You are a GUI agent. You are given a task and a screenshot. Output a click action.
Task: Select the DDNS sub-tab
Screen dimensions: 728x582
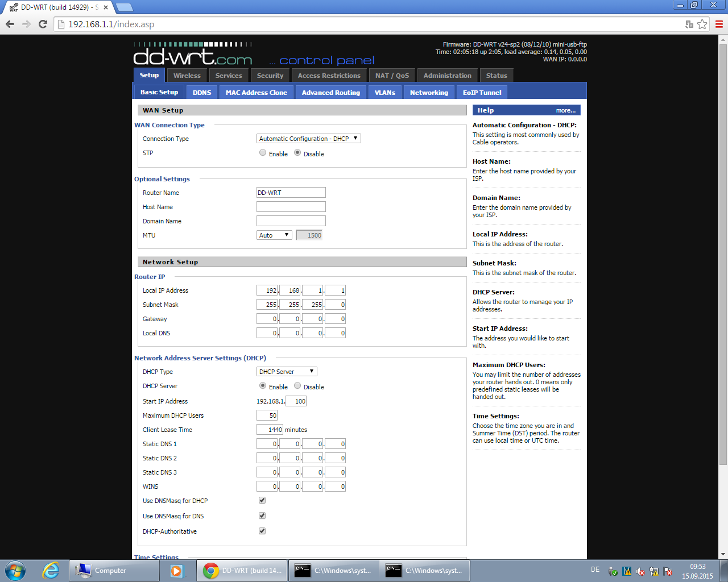(x=202, y=93)
